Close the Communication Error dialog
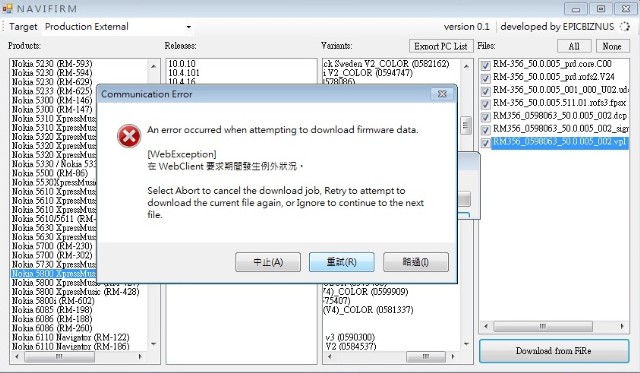 pyautogui.click(x=442, y=94)
